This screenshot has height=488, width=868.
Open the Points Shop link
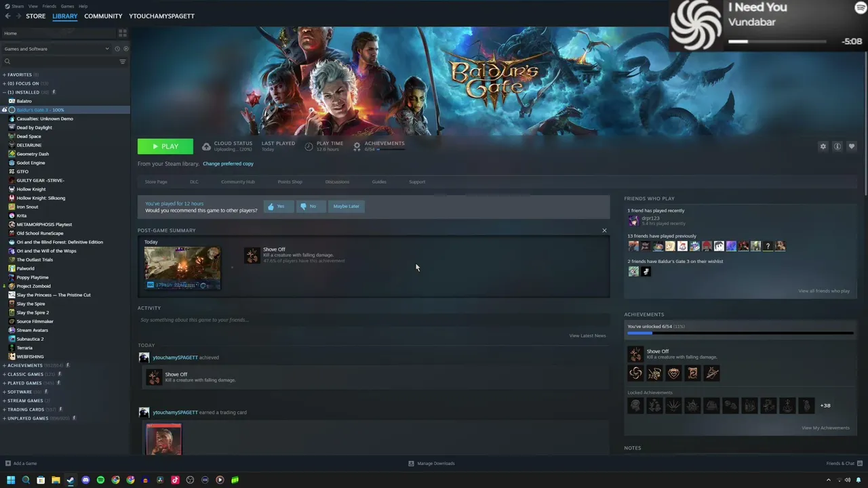pyautogui.click(x=290, y=182)
